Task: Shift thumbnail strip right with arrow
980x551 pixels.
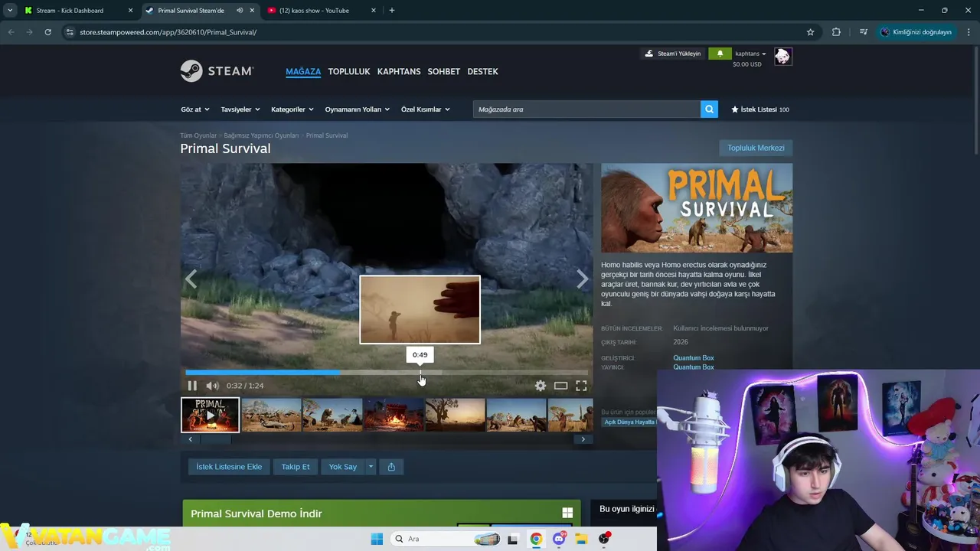Action: (583, 439)
